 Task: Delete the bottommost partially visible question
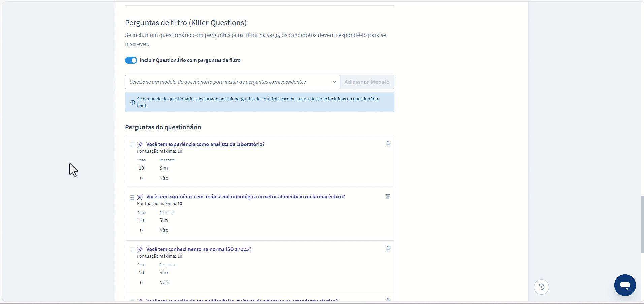(387, 299)
